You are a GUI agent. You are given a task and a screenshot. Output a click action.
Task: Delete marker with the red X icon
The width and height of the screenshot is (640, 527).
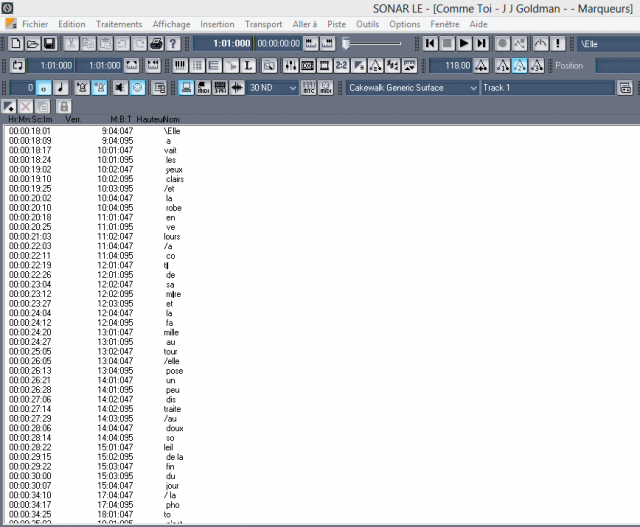[x=25, y=107]
